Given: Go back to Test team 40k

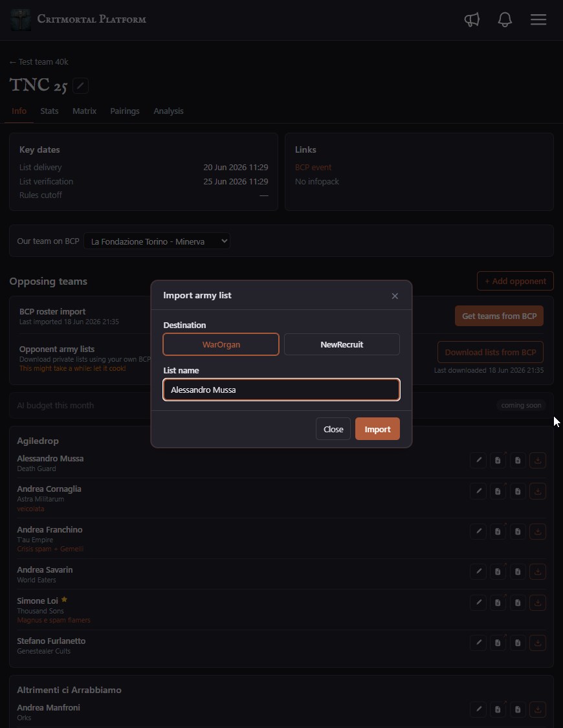Looking at the screenshot, I should 39,61.
